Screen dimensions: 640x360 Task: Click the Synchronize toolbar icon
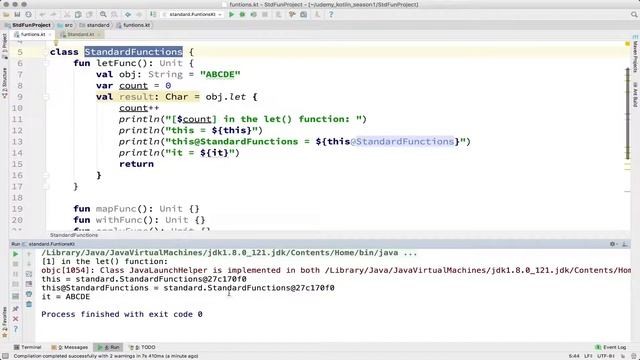28,14
